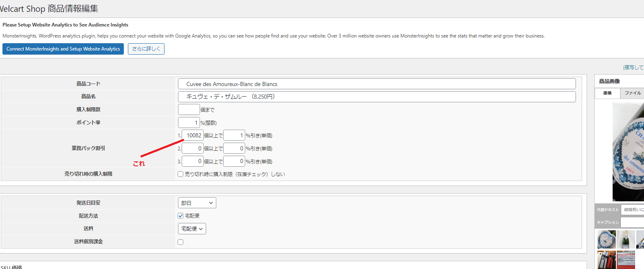644x269 pixels.
Task: Click the ポイント率 percentage field
Action: coord(189,122)
